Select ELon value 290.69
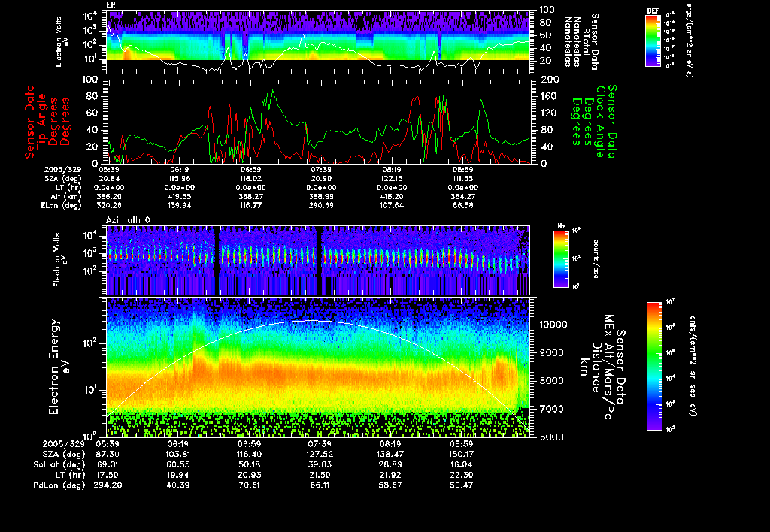This screenshot has height=532, width=770. click(321, 206)
